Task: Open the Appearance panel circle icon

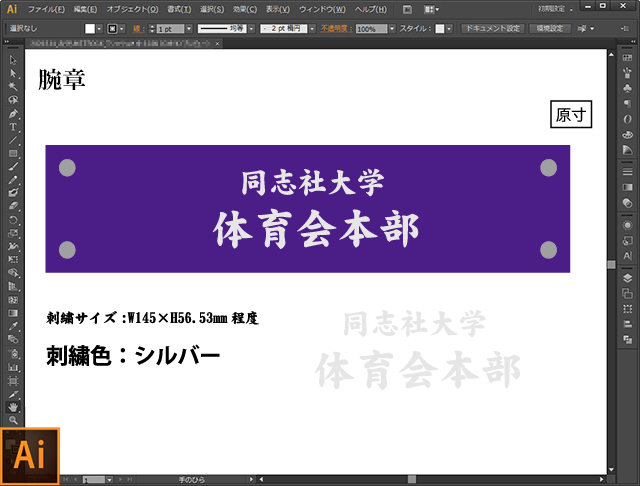Action: point(627,225)
